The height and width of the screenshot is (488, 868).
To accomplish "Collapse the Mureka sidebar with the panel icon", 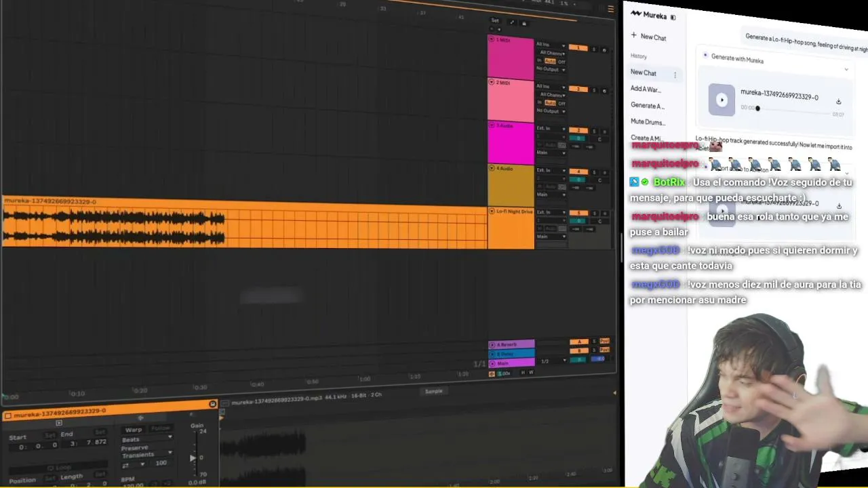I will coord(673,17).
